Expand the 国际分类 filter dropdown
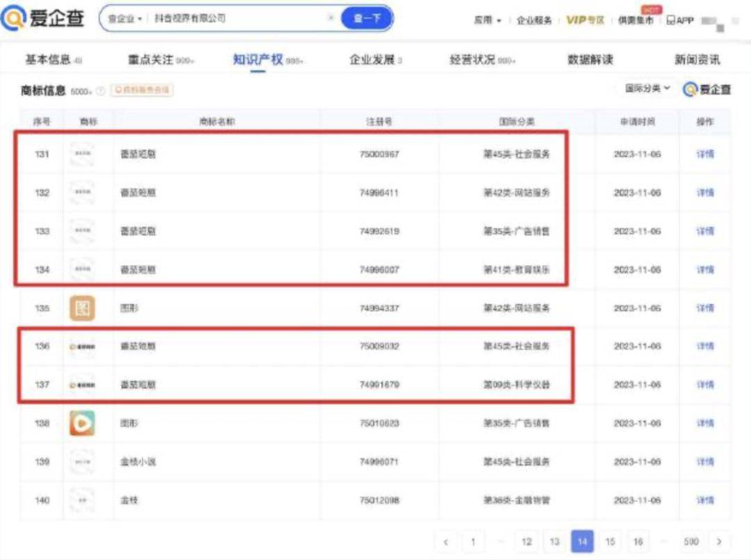 647,88
